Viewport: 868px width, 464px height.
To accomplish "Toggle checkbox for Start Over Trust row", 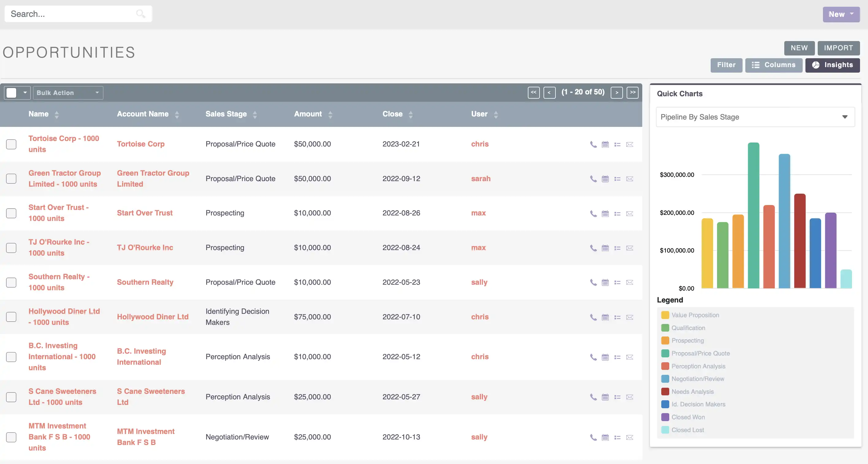I will 11,213.
